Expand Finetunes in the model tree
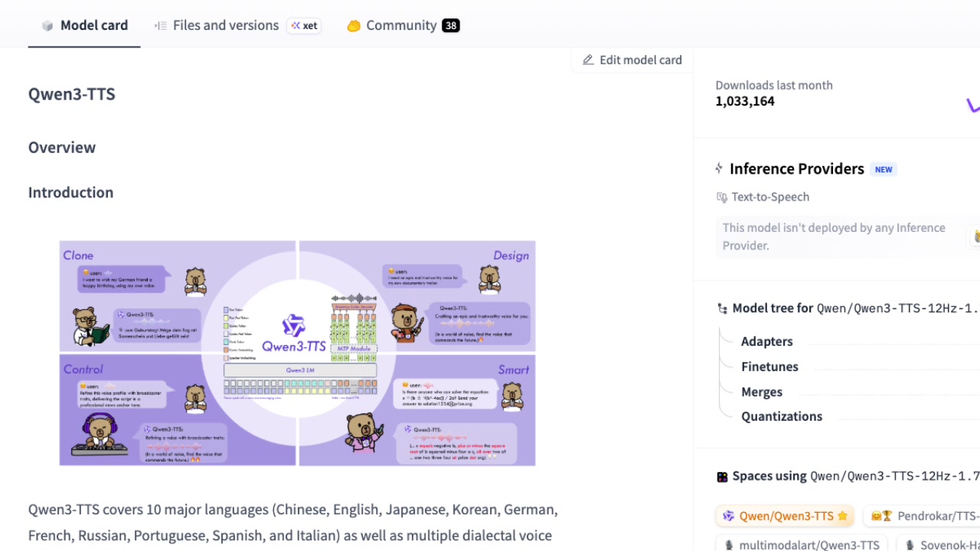This screenshot has width=980, height=551. (x=769, y=367)
